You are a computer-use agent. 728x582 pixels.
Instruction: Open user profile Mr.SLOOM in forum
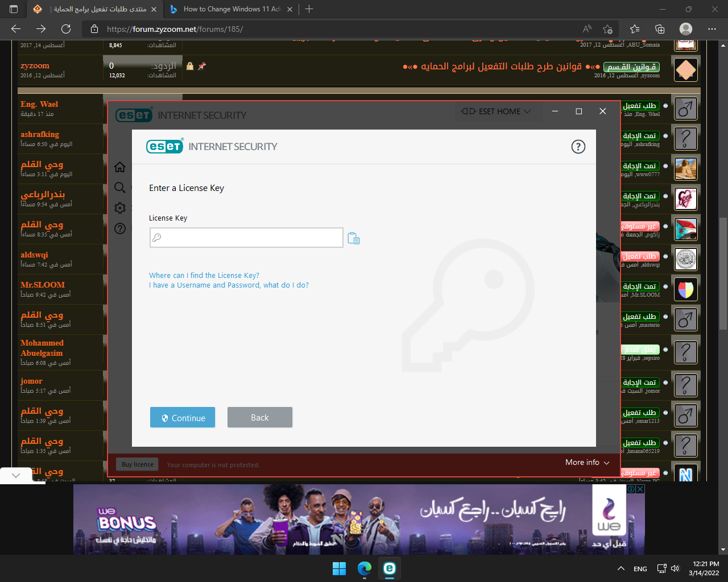43,285
